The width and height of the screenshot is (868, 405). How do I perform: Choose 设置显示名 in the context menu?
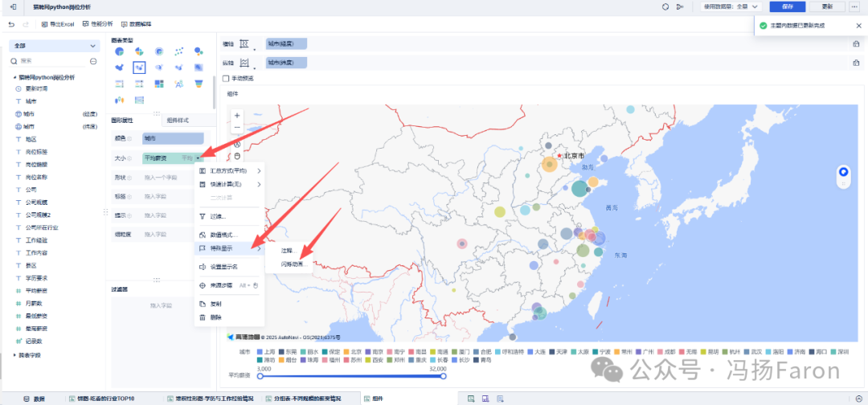coord(229,267)
